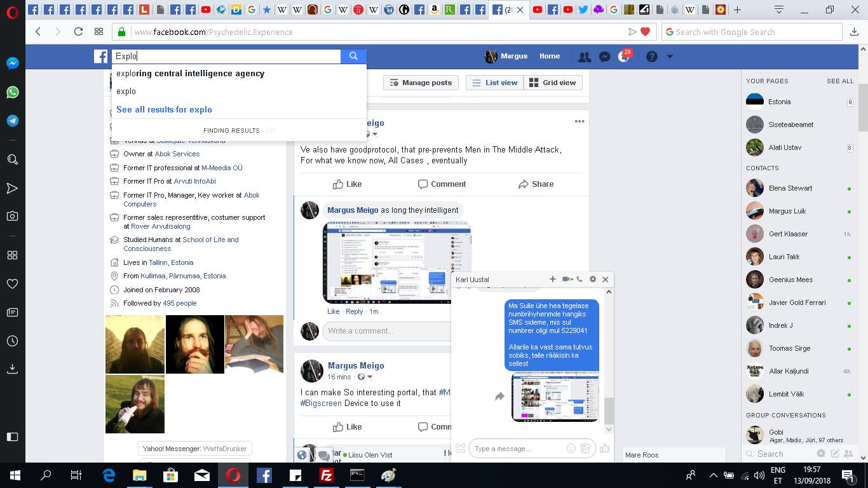
Task: Open Messenger in the Opera sidebar
Action: (12, 64)
